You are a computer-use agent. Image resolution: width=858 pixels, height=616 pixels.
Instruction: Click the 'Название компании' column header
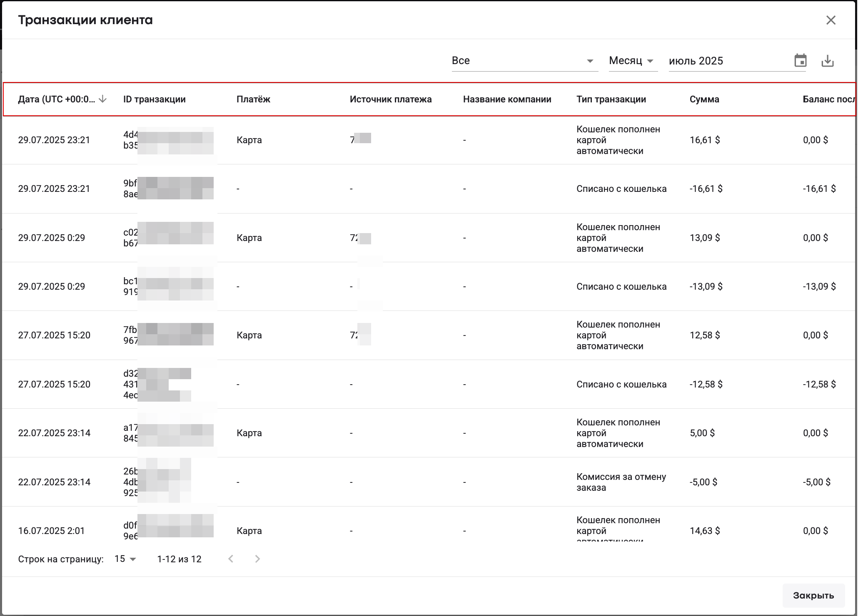507,99
